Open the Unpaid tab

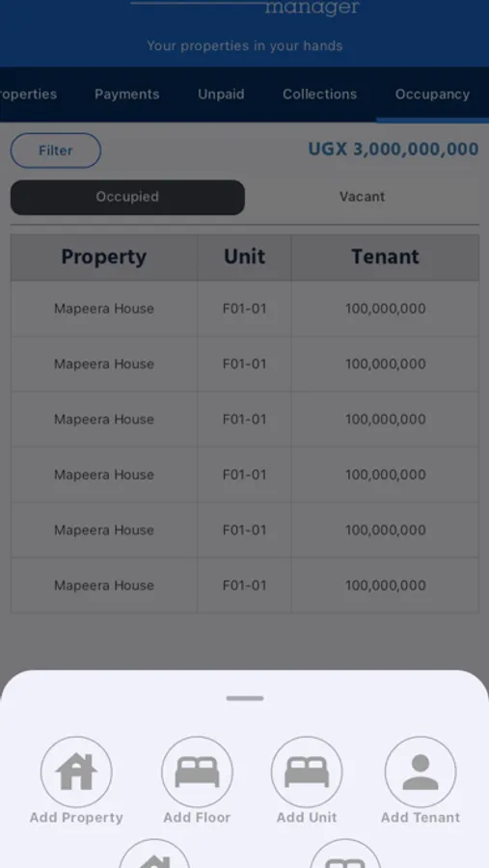(x=221, y=95)
